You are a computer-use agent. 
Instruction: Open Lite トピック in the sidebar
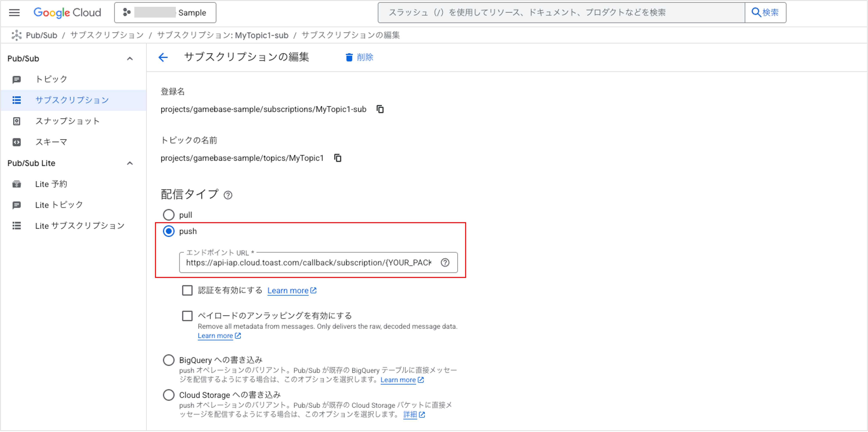tap(73, 205)
